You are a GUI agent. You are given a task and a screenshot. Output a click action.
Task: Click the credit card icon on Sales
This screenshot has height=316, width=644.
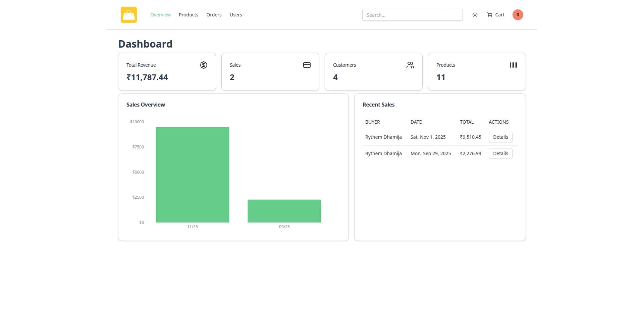(x=307, y=65)
